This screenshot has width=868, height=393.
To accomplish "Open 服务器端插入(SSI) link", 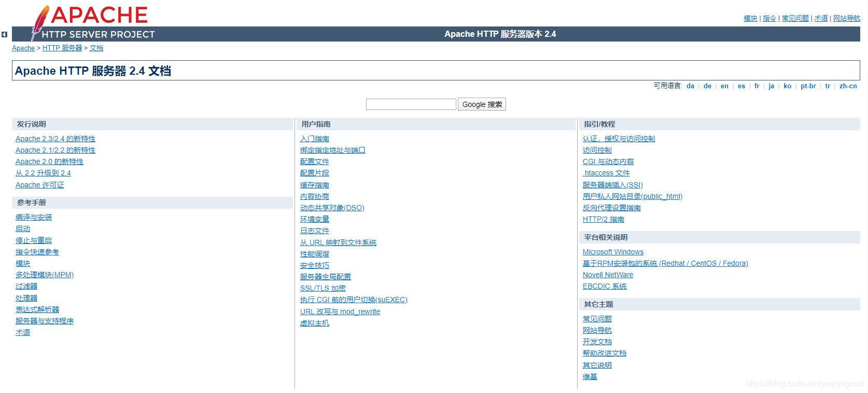I will [x=613, y=185].
